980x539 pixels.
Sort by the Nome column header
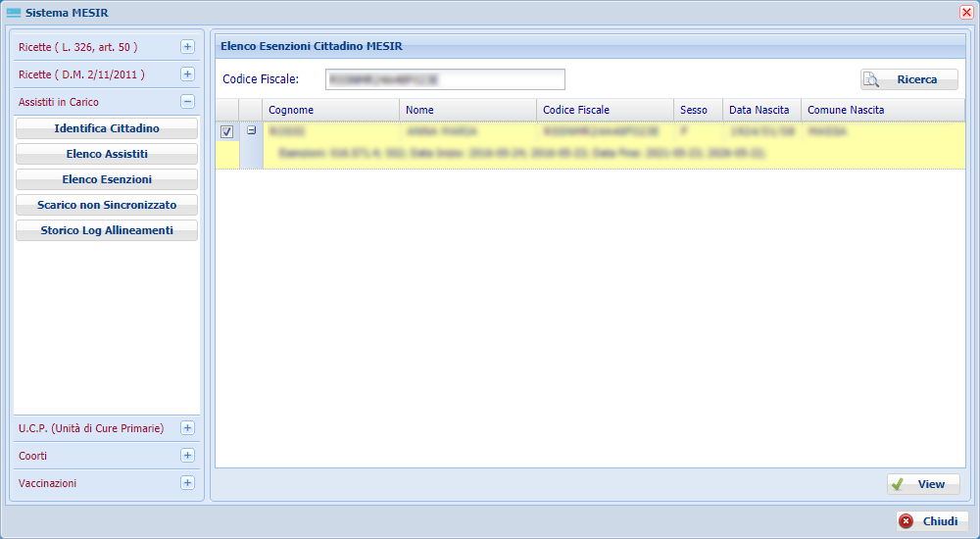[x=468, y=110]
